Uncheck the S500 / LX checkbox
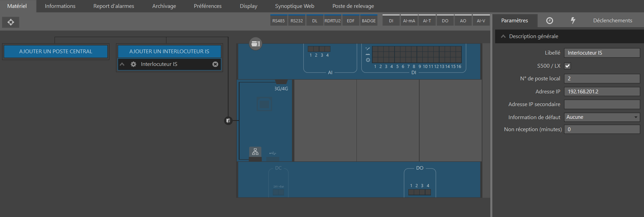Image resolution: width=644 pixels, height=217 pixels. pyautogui.click(x=567, y=66)
